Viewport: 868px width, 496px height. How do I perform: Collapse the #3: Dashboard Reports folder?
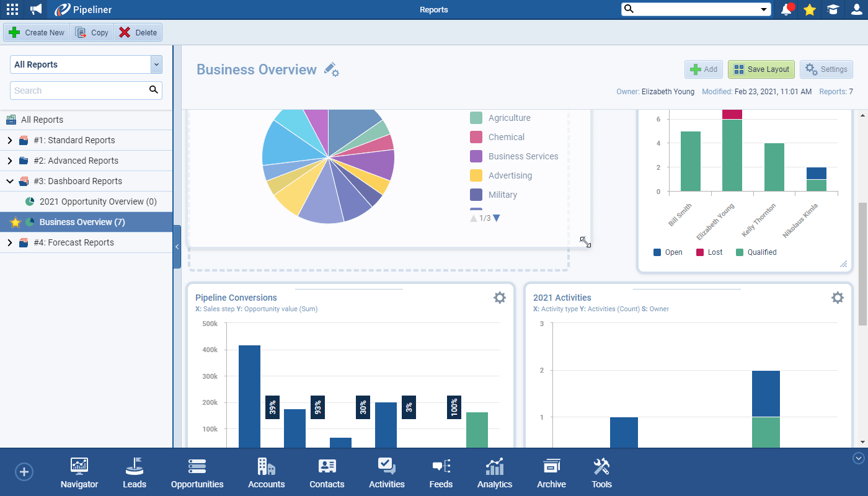point(9,181)
